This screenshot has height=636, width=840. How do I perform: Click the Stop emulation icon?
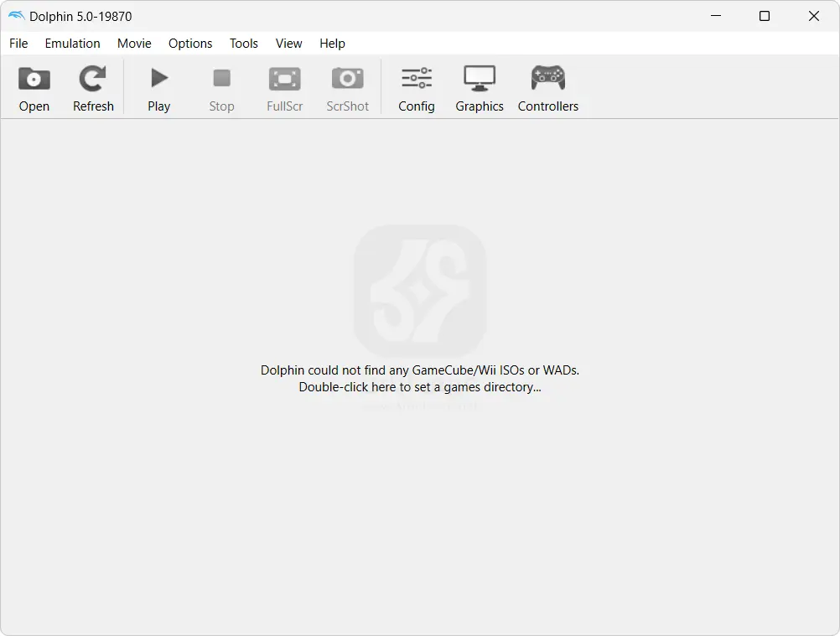coord(221,80)
